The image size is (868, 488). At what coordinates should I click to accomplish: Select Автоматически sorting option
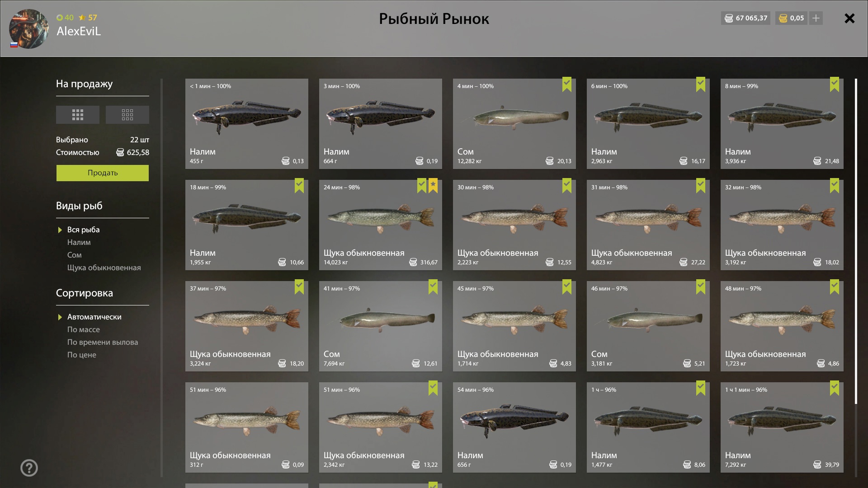point(94,317)
